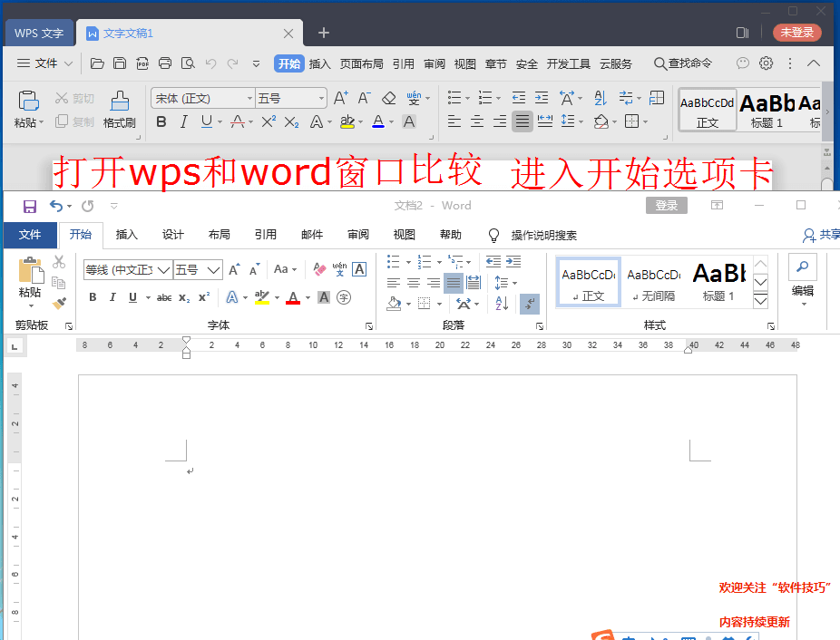
Task: Click WPS 未登录 login button
Action: coord(797,33)
